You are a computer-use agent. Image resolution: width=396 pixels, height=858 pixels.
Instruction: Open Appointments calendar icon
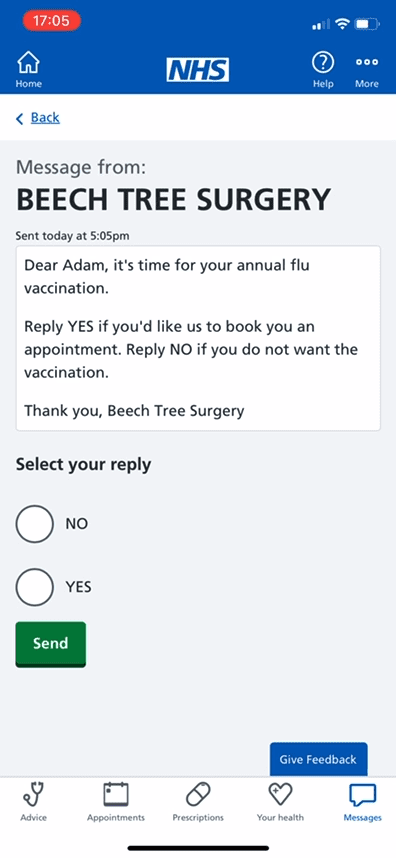click(x=116, y=794)
